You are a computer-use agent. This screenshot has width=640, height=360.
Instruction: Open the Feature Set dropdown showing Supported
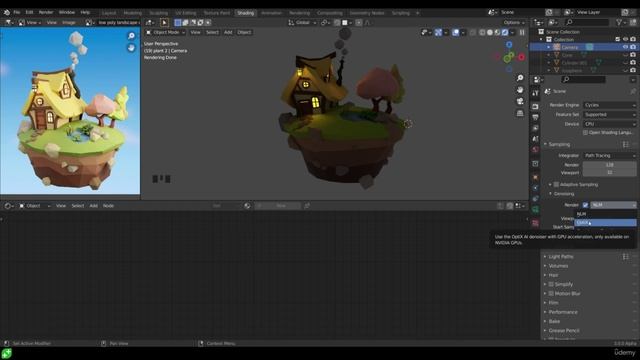pos(609,114)
